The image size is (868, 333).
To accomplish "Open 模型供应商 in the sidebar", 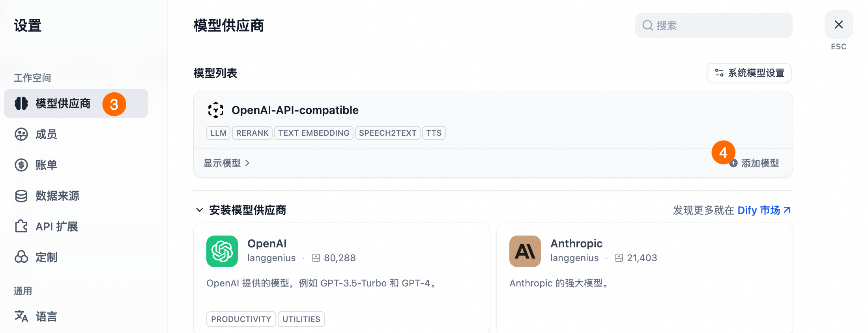I will 76,103.
